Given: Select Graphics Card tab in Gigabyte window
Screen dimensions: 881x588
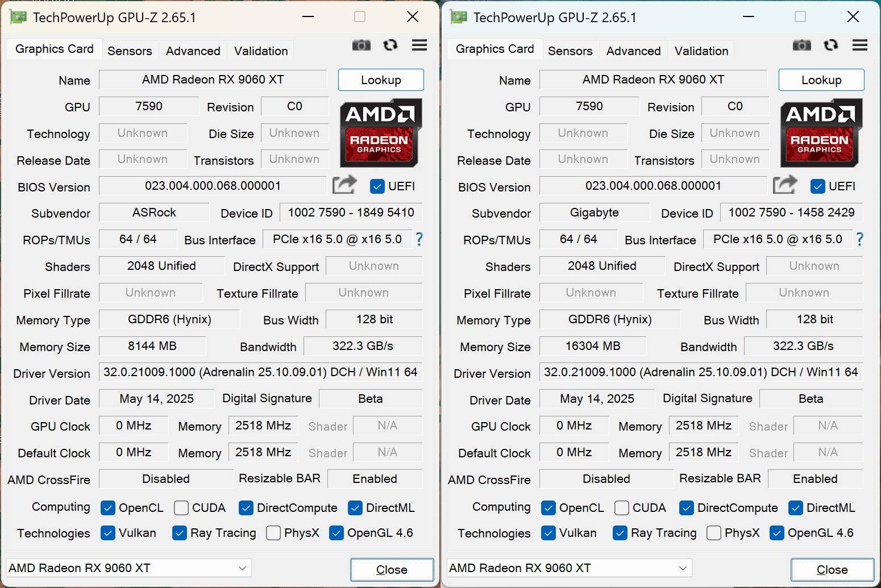Looking at the screenshot, I should click(x=494, y=49).
